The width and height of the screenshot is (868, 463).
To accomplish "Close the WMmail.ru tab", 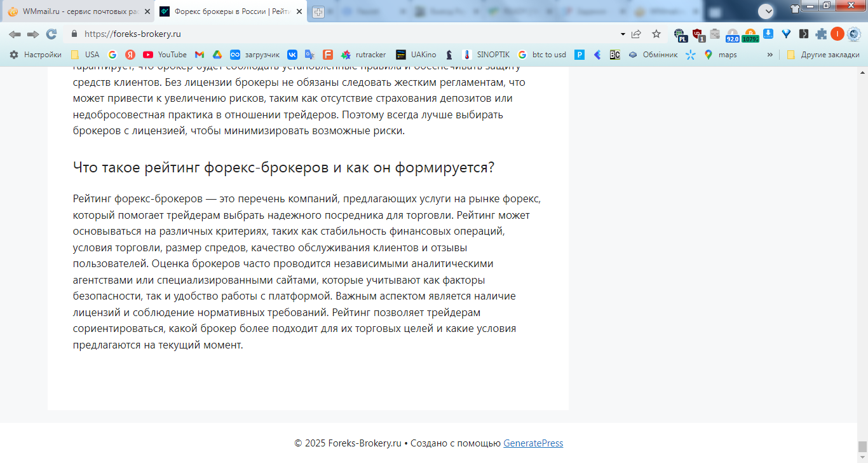I will pos(147,11).
